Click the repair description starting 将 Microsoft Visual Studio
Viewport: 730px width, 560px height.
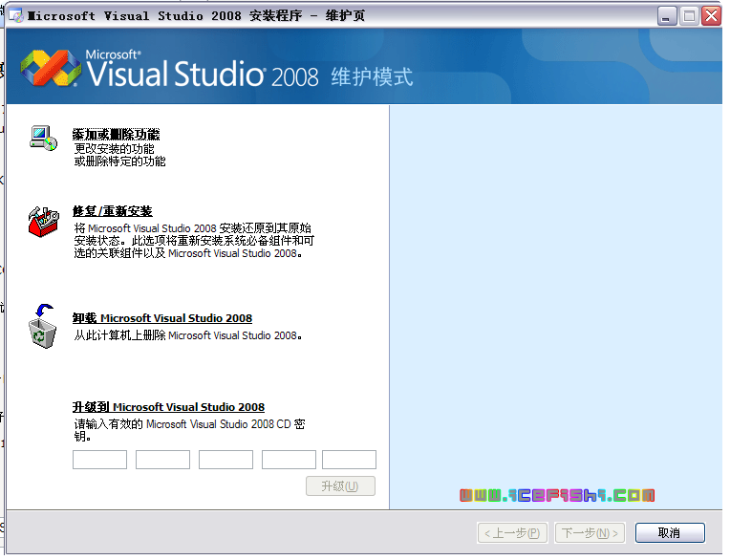194,241
